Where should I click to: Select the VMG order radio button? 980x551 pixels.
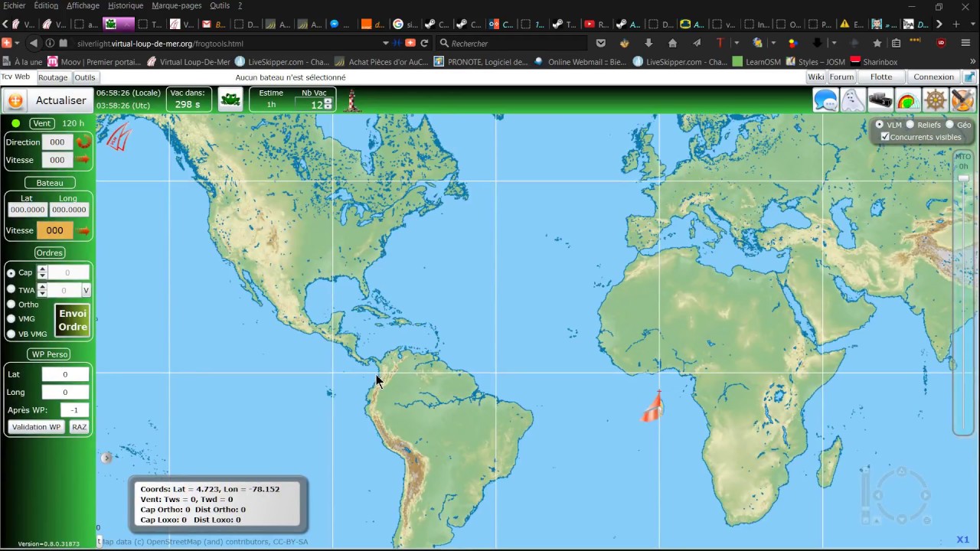coord(11,318)
